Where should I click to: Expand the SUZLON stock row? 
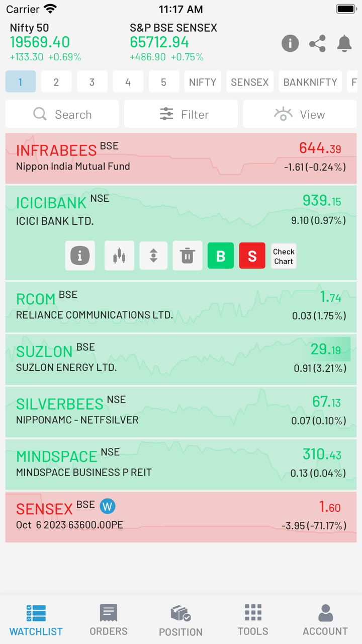tap(181, 359)
